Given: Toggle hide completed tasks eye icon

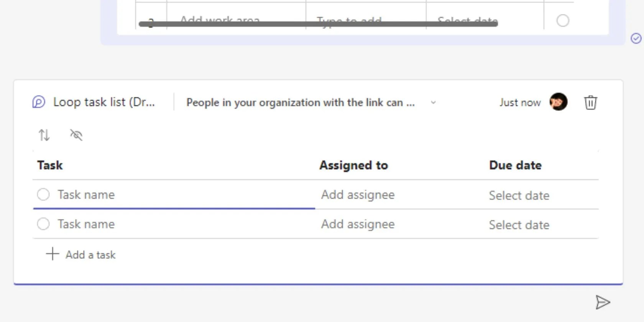Looking at the screenshot, I should coord(76,135).
